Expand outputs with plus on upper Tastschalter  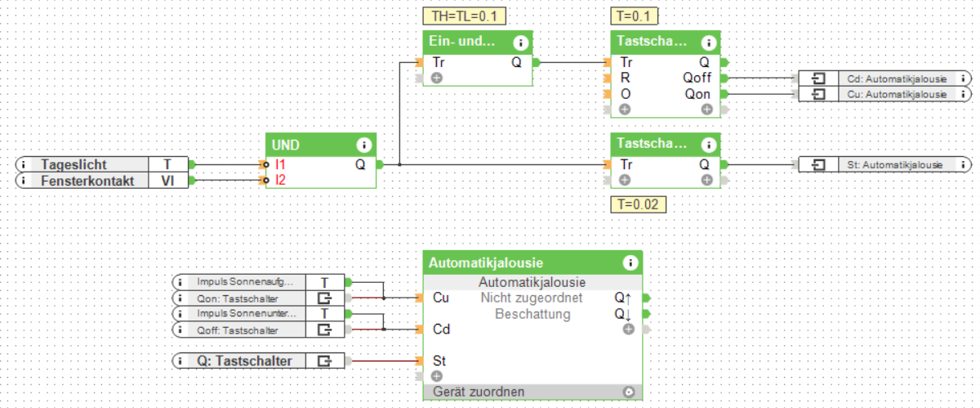706,110
